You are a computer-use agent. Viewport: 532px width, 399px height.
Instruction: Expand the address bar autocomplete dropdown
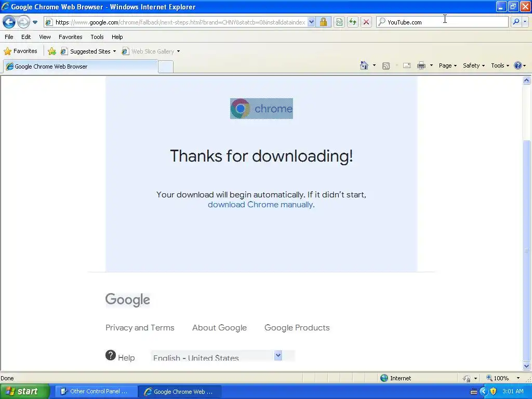coord(311,22)
